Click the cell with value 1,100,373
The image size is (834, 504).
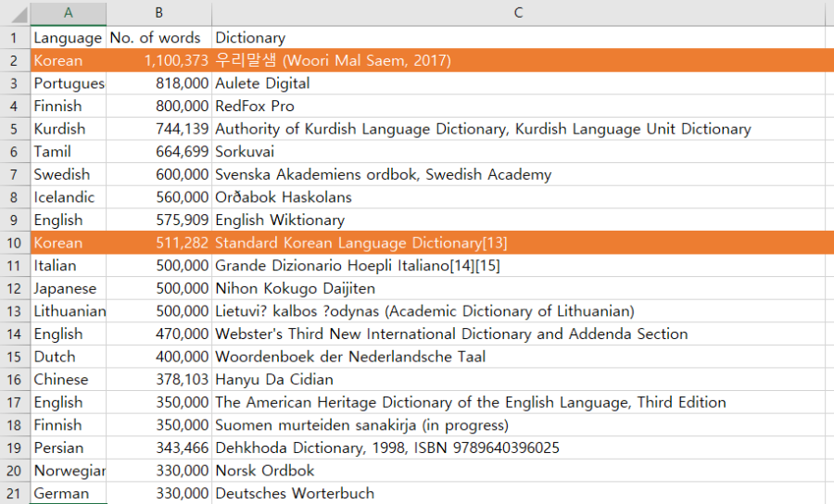[x=158, y=60]
